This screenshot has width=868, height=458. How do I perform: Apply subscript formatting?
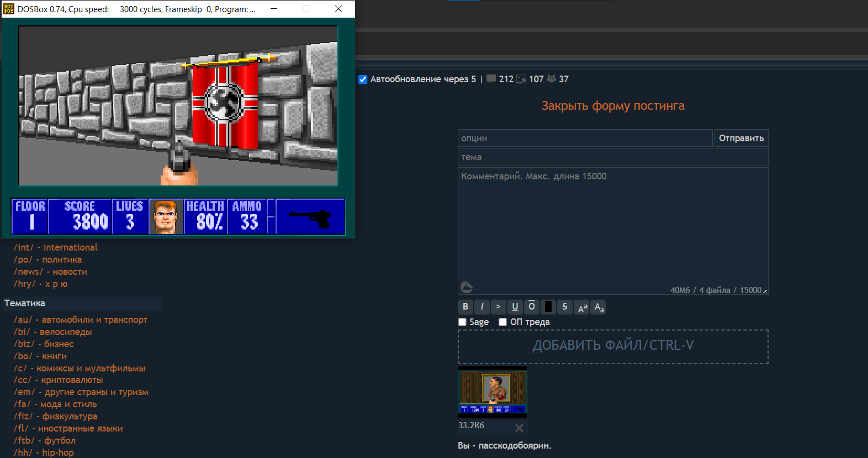599,307
